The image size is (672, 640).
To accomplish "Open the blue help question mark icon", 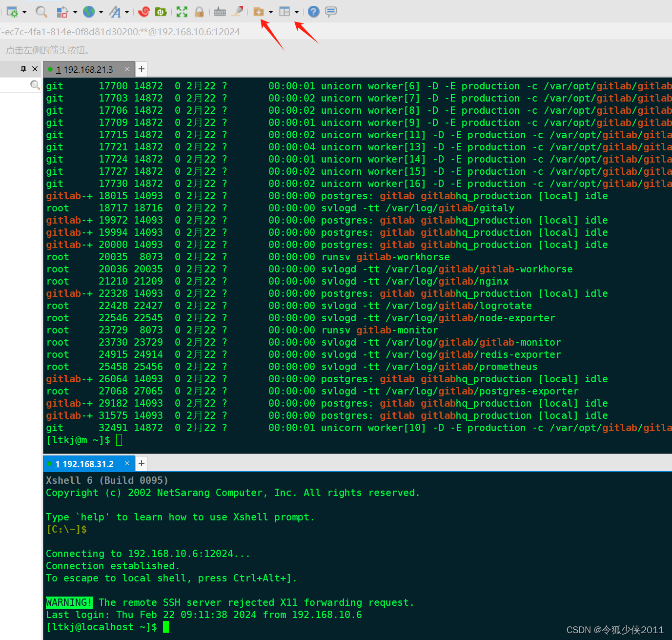I will coord(314,12).
